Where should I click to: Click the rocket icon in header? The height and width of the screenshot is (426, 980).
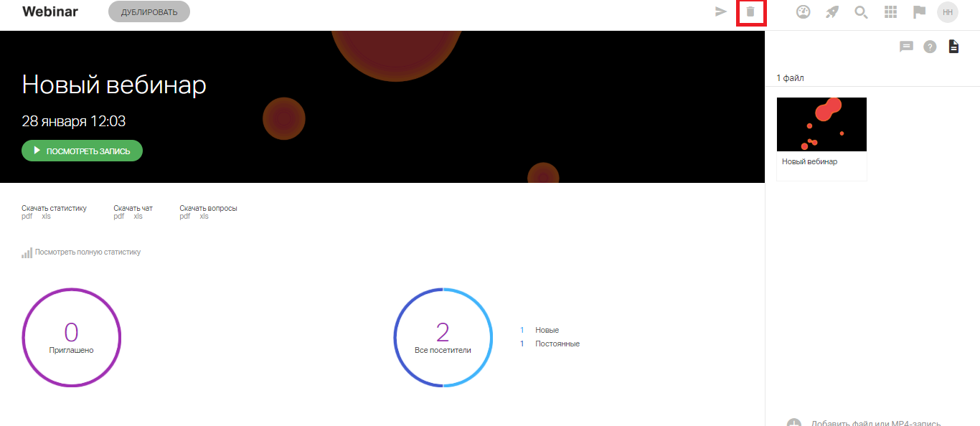832,11
